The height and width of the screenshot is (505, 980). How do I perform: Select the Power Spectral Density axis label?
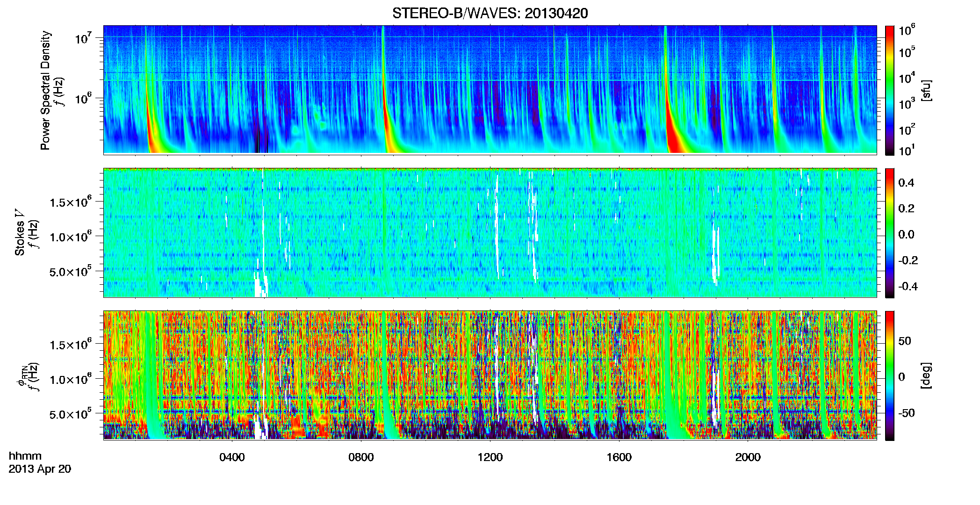[x=45, y=90]
